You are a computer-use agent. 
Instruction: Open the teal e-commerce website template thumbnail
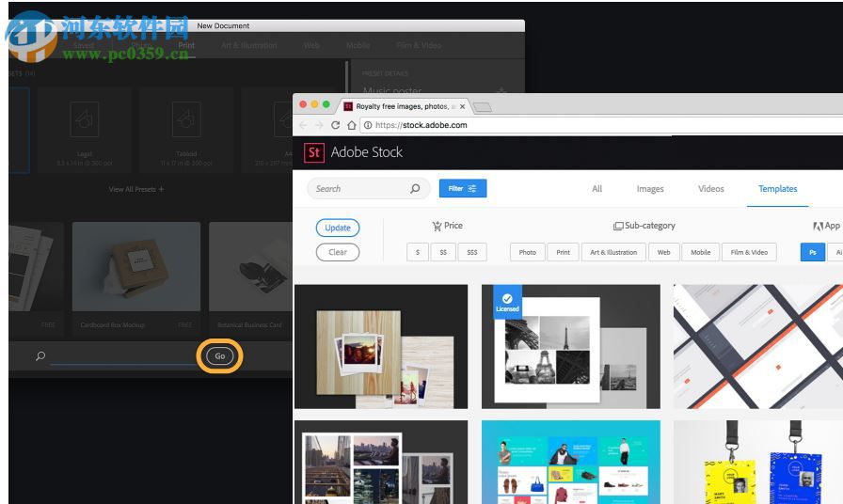571,462
